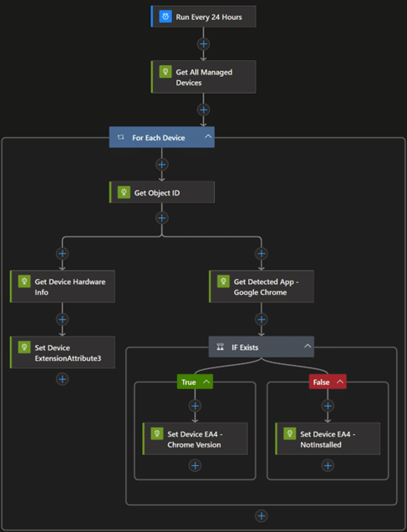Click the plus above Get Detected App - Google Chrome
Image resolution: width=407 pixels, height=532 pixels.
(262, 253)
